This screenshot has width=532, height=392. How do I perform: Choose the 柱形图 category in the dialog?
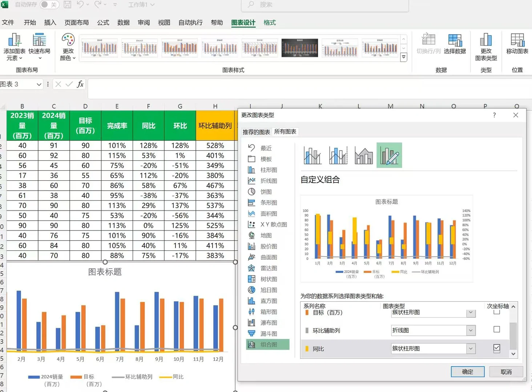(x=268, y=170)
